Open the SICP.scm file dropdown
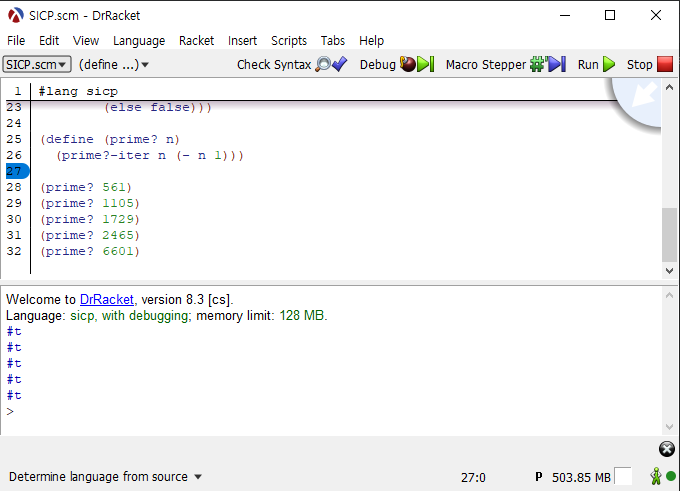Viewport: 680px width, 491px height. 37,64
